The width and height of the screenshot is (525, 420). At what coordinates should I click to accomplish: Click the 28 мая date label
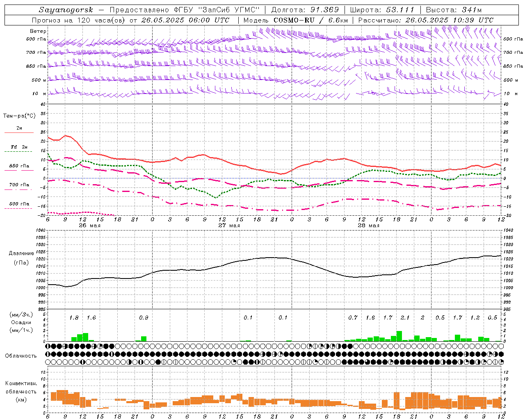point(368,226)
